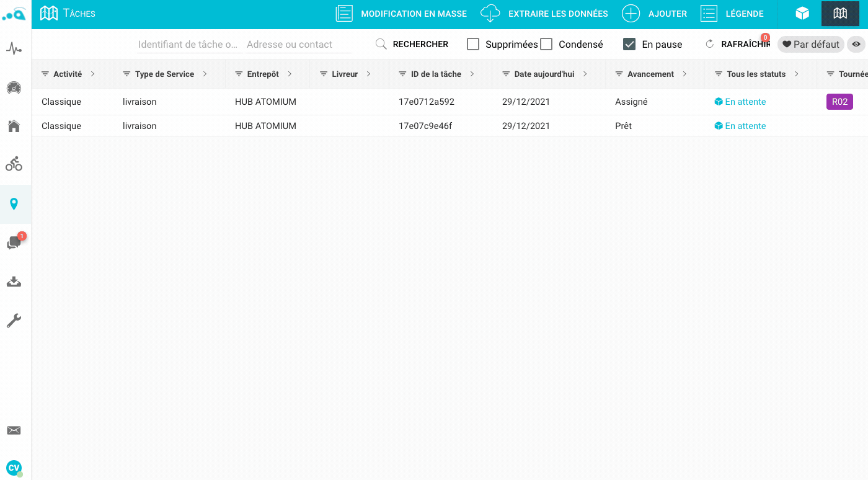Click HUB ATOMIUM in the Assigné row
Viewport: 868px width, 480px height.
tap(265, 102)
